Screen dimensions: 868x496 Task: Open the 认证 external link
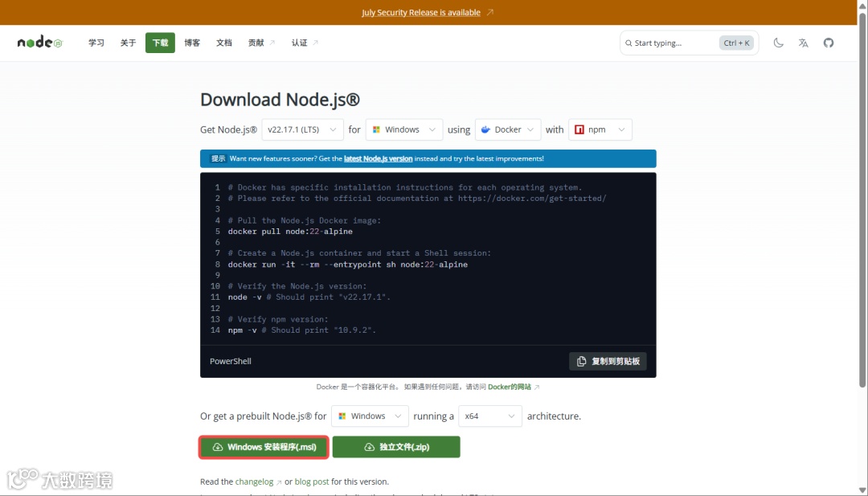click(x=305, y=43)
